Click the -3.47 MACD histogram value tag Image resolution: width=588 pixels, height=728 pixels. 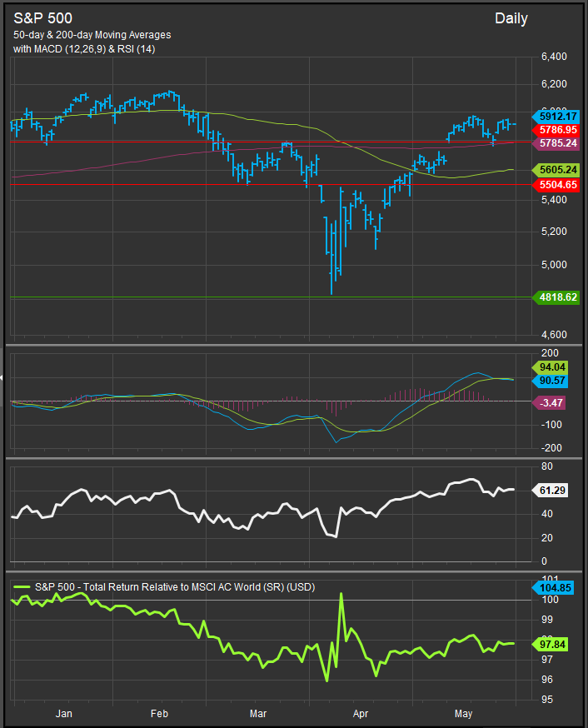pyautogui.click(x=549, y=402)
